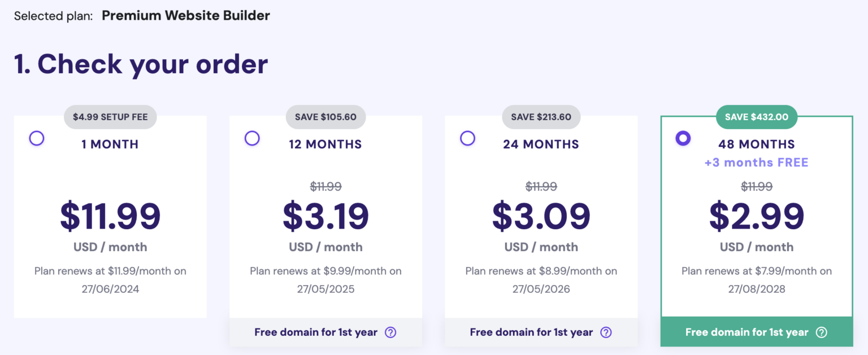
Task: Click the Free domain for 1st year label
Action: (316, 332)
